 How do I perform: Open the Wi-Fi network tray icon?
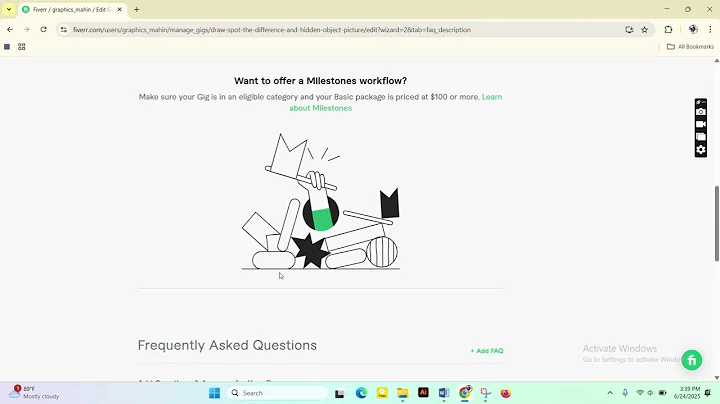640,393
